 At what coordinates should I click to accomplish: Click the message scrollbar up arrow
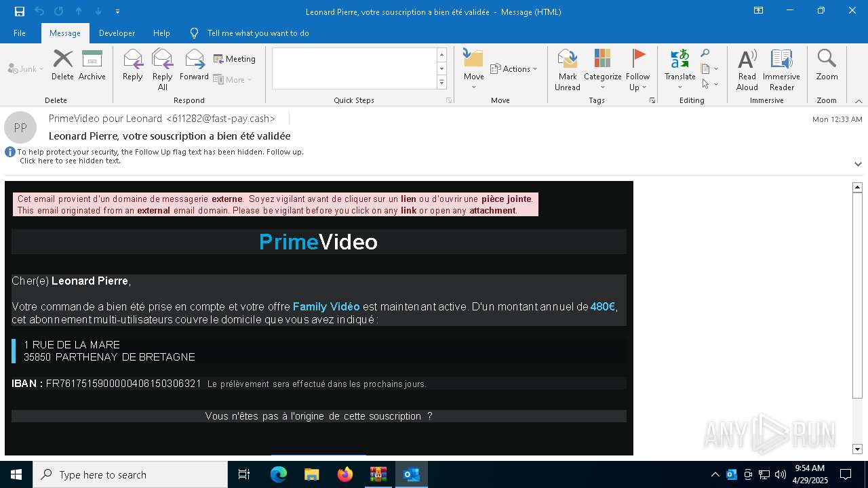[x=857, y=187]
